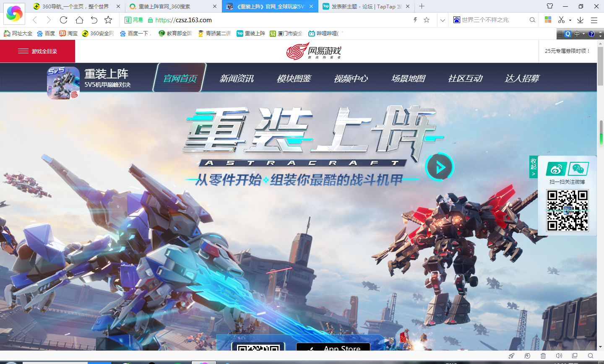Screen dimensions: 604x364
Task: Open the browser hamburger main menu
Action: point(594,20)
